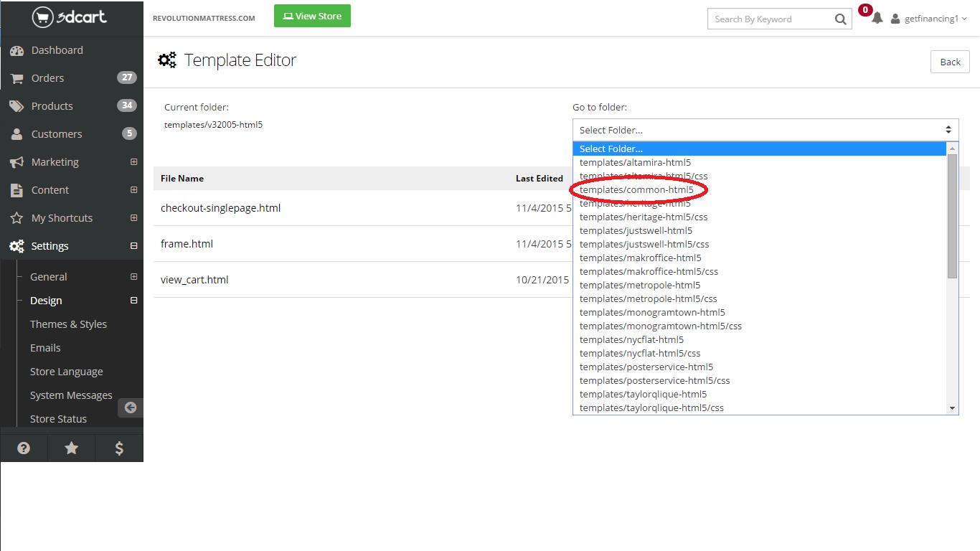Select templates/taylorqlique-html5/css folder
This screenshot has height=551, width=980.
point(651,408)
